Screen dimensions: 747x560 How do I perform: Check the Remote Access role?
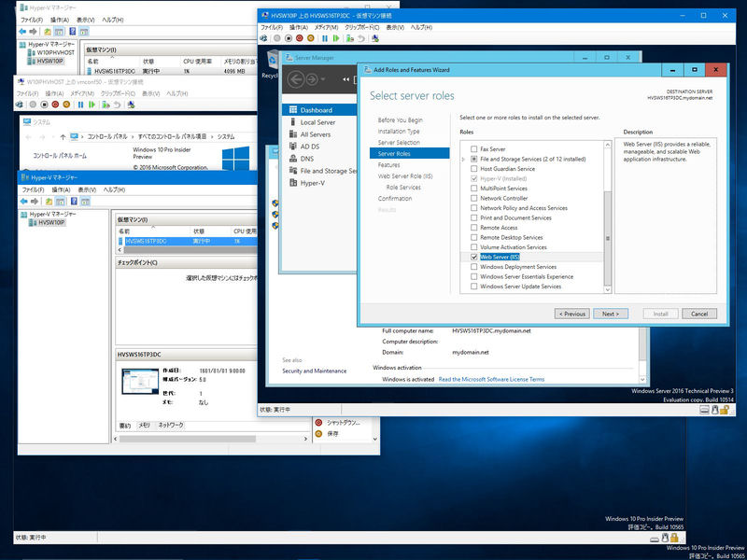pyautogui.click(x=473, y=228)
